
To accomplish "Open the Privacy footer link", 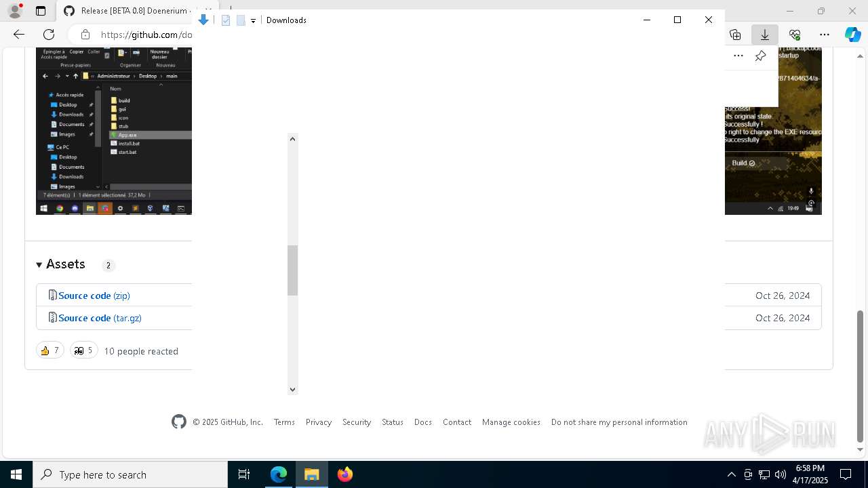I will click(x=319, y=422).
